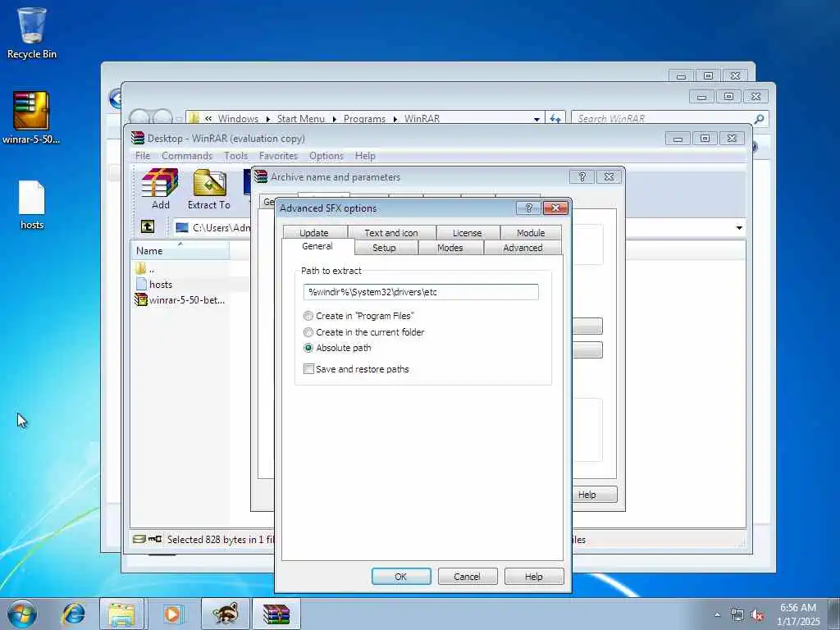Screen dimensions: 840x630
Task: Click the raccoon app taskbar icon
Action: click(x=225, y=614)
